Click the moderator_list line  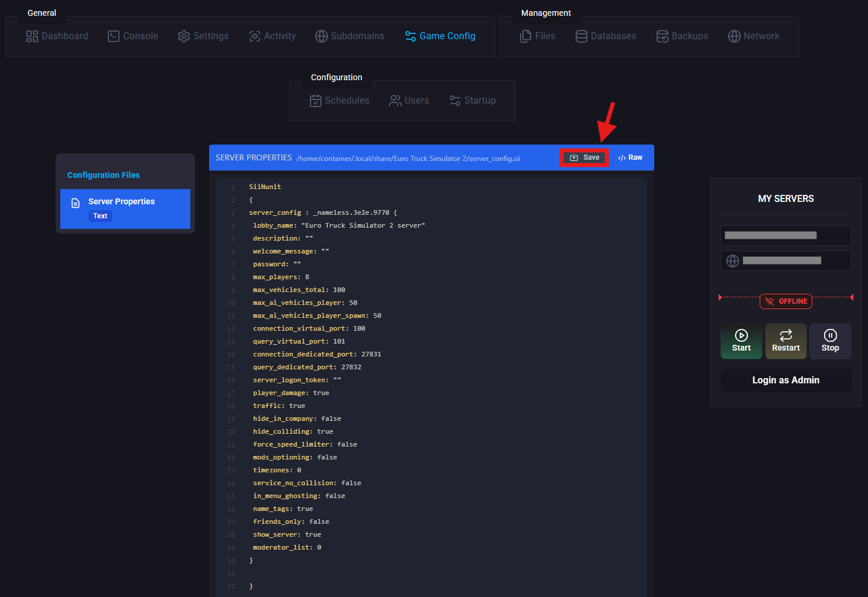287,547
